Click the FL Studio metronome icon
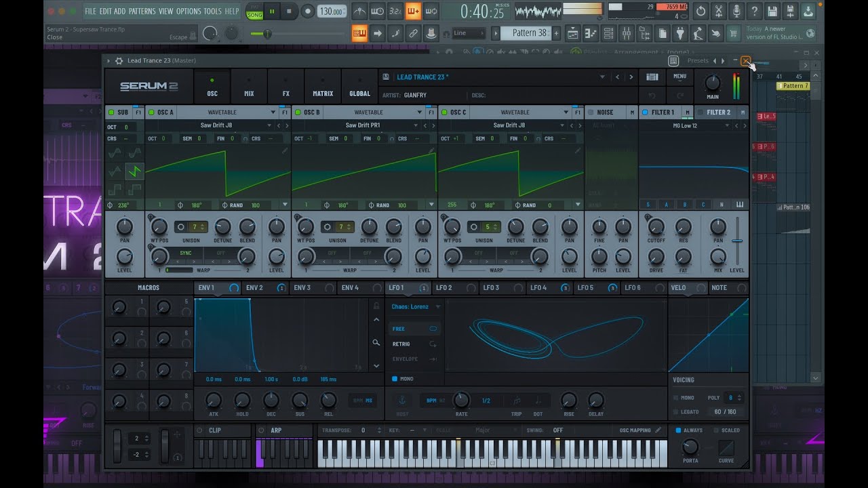 pyautogui.click(x=361, y=12)
